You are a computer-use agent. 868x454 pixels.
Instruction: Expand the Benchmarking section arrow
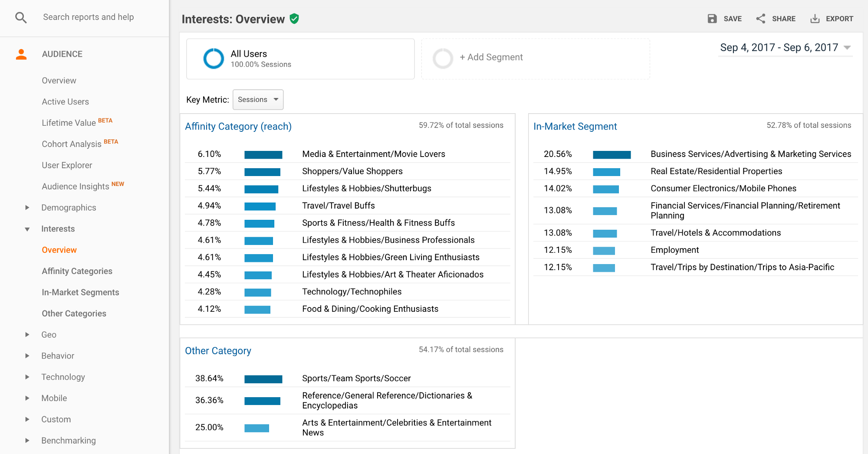[x=27, y=441]
